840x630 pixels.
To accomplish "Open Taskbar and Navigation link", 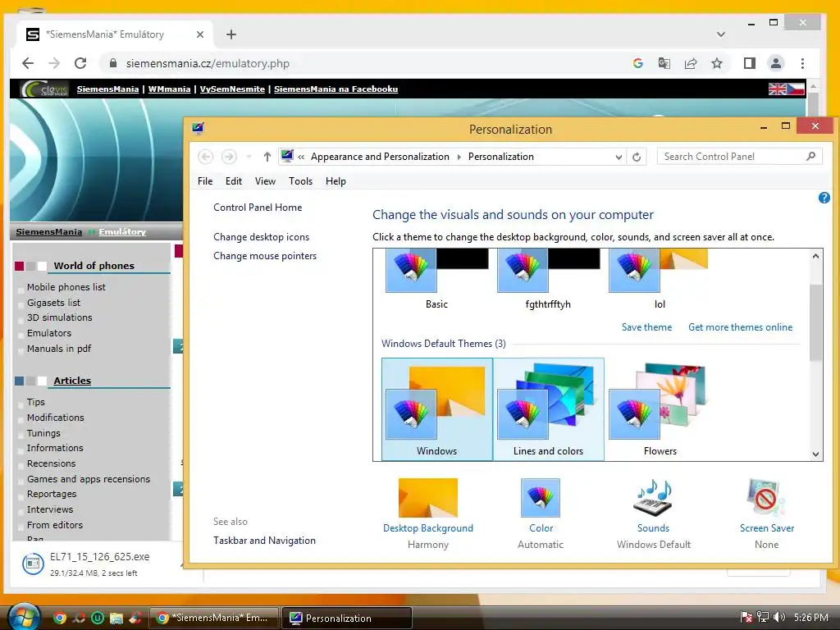I will pyautogui.click(x=265, y=540).
